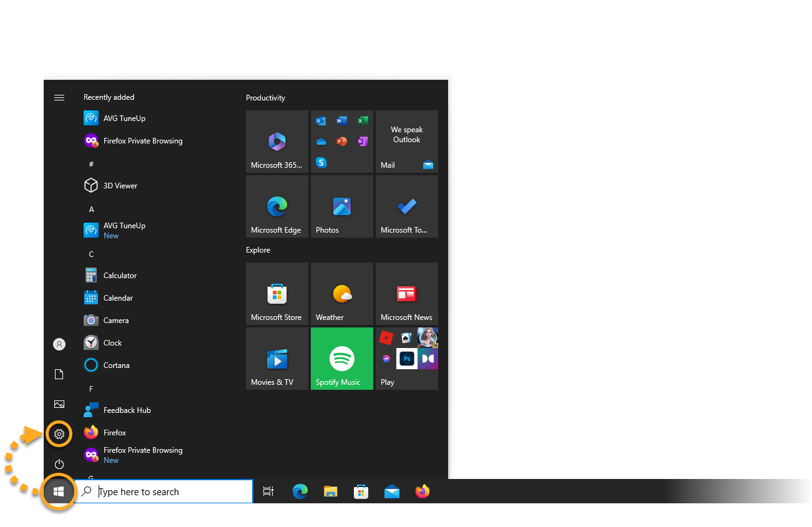Viewport: 812px width, 527px height.
Task: Expand the Office apps folder tile
Action: click(341, 142)
